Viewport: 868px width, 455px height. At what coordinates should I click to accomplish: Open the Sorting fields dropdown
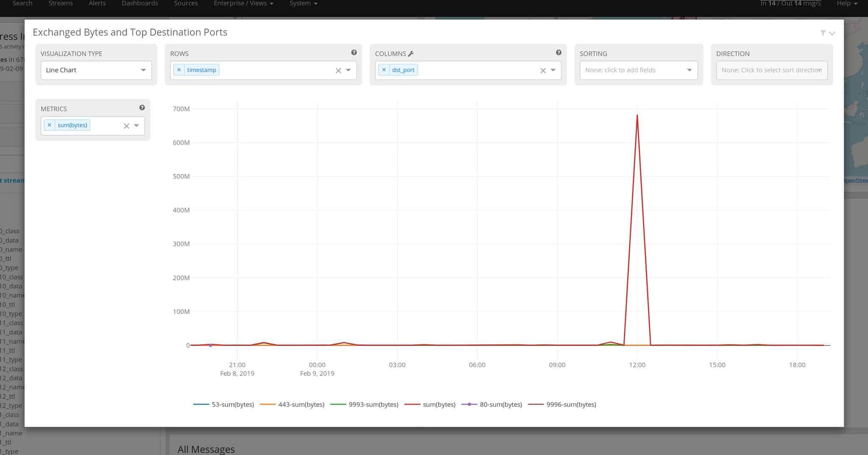[638, 70]
